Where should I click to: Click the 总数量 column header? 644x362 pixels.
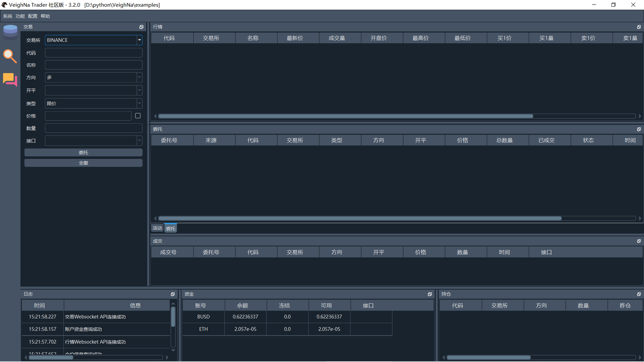point(504,140)
